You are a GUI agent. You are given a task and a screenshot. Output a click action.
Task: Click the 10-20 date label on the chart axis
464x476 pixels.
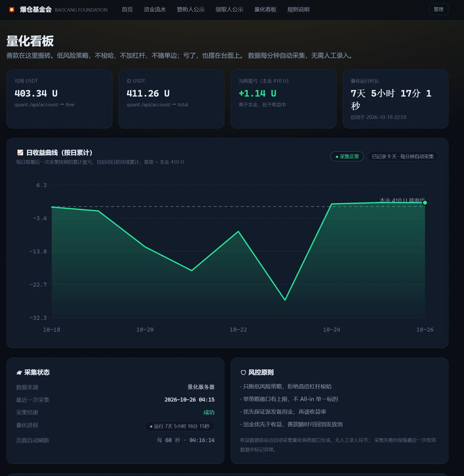(145, 330)
